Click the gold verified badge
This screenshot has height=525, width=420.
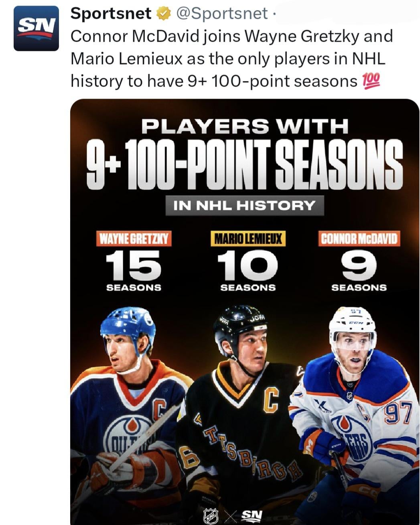(x=162, y=14)
